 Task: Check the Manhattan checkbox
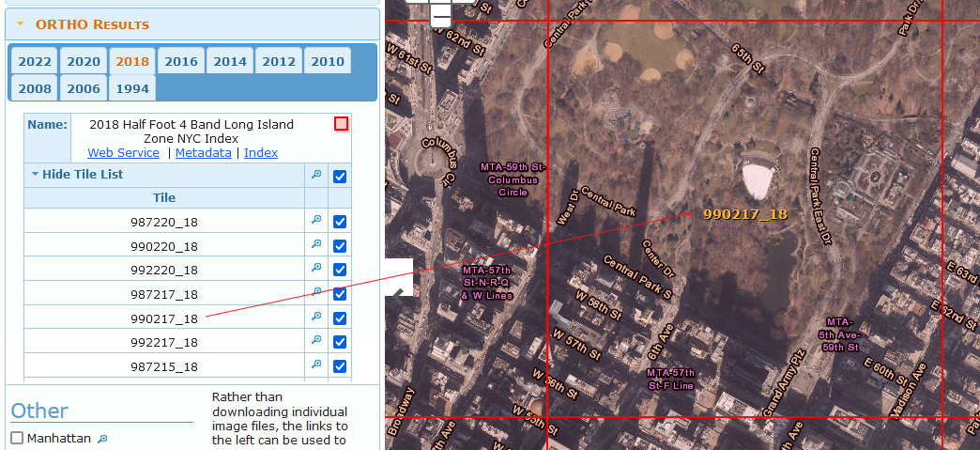coord(17,438)
